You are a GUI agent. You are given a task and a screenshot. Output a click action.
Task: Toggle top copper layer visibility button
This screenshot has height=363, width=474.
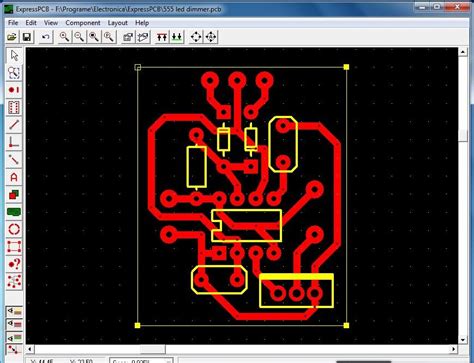coord(14,324)
